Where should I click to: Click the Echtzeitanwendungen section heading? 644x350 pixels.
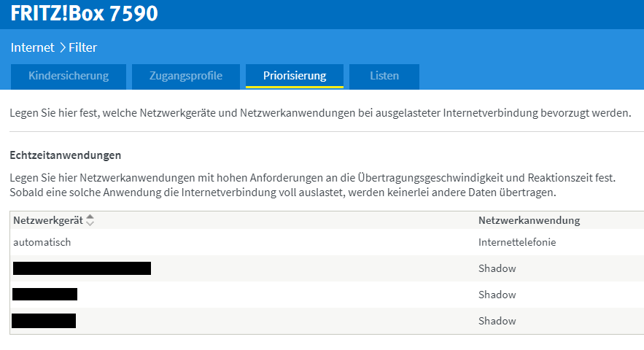click(x=66, y=155)
